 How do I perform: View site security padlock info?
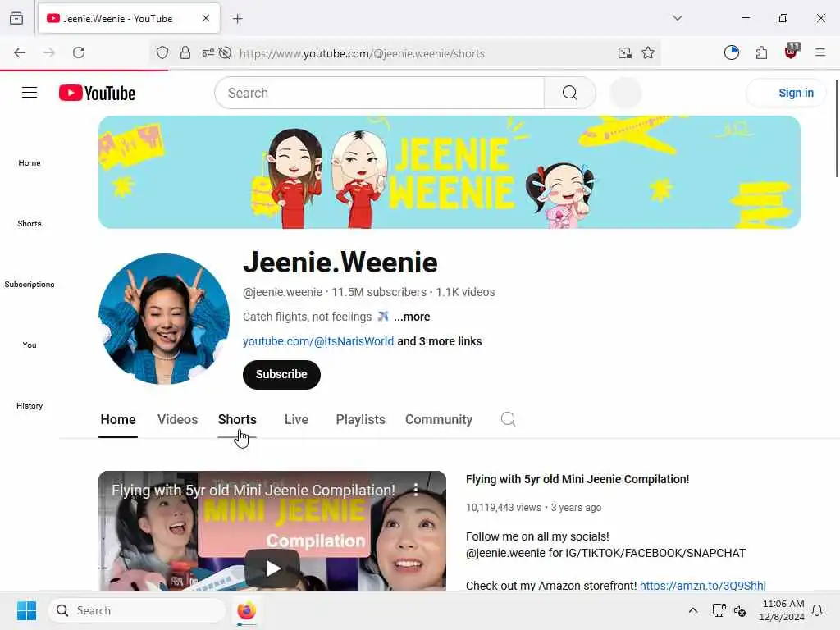185,52
